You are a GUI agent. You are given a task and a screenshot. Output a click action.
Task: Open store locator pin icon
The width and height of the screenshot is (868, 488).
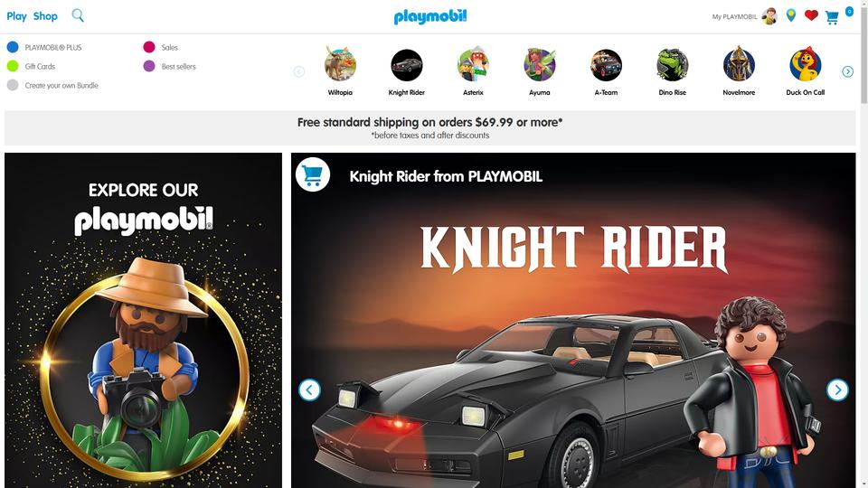tap(791, 15)
